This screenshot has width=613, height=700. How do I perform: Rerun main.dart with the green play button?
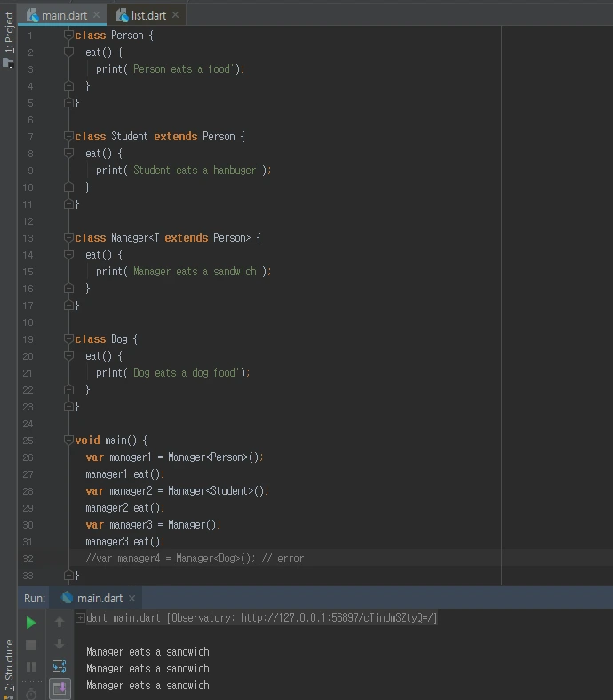click(x=31, y=623)
